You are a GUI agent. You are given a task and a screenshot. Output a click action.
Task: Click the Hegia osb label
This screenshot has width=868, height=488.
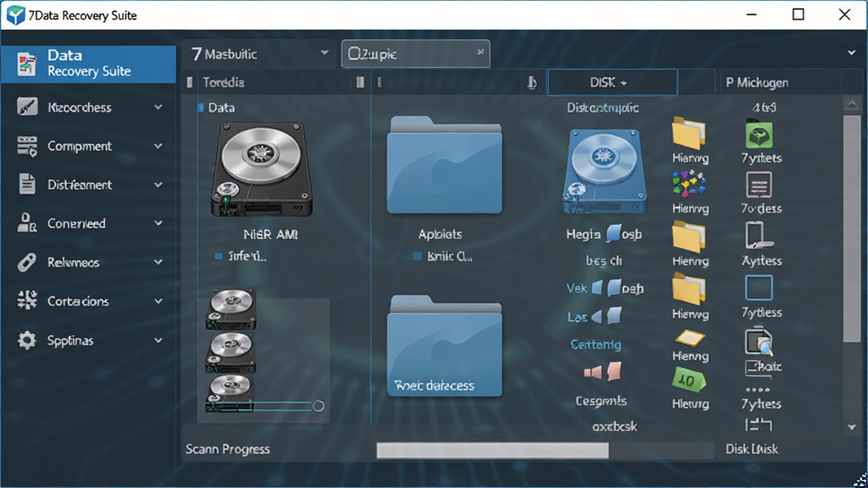[604, 234]
